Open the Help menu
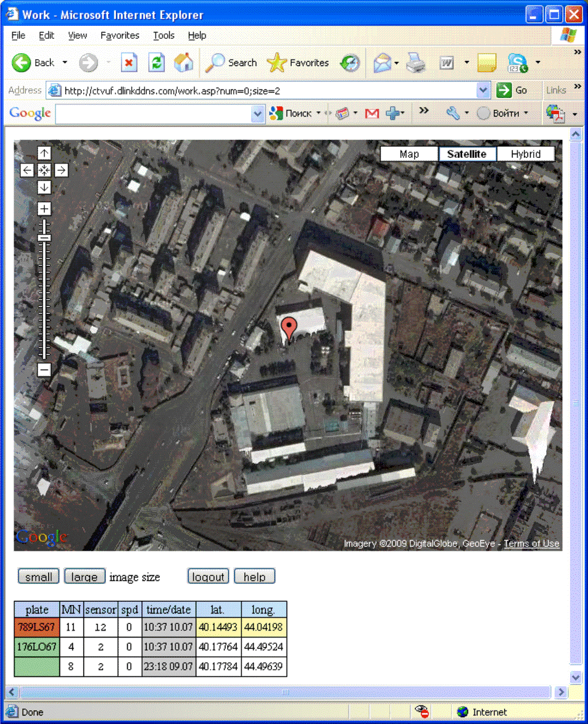This screenshot has width=588, height=724. (x=197, y=36)
